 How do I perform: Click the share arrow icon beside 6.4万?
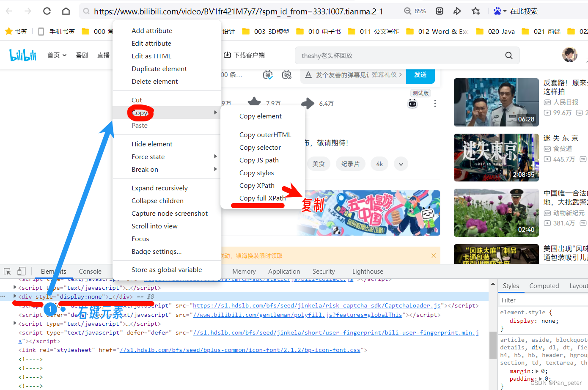[x=308, y=103]
